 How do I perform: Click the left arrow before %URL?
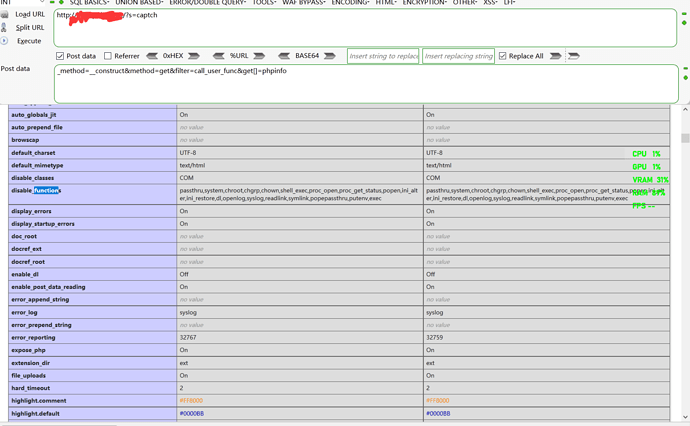tap(219, 56)
